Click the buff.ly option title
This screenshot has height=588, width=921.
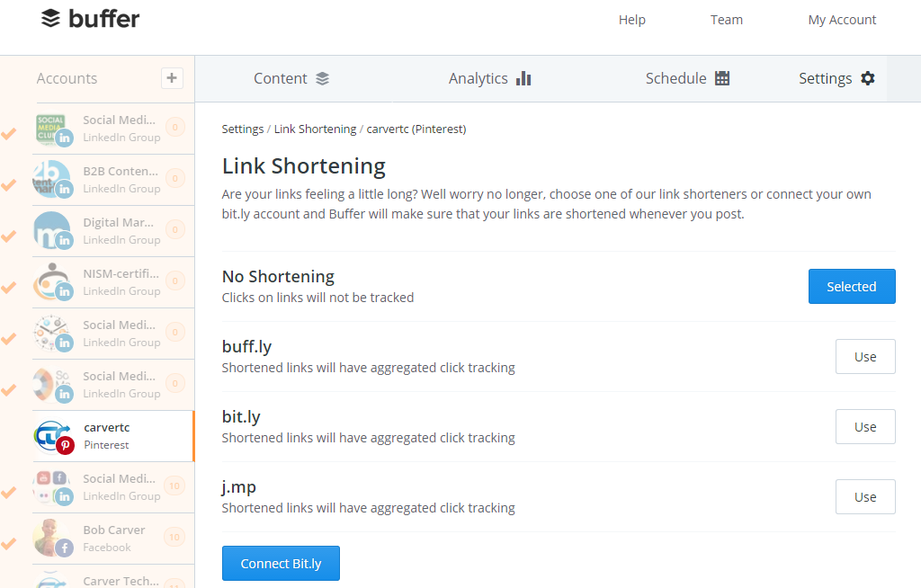(246, 347)
